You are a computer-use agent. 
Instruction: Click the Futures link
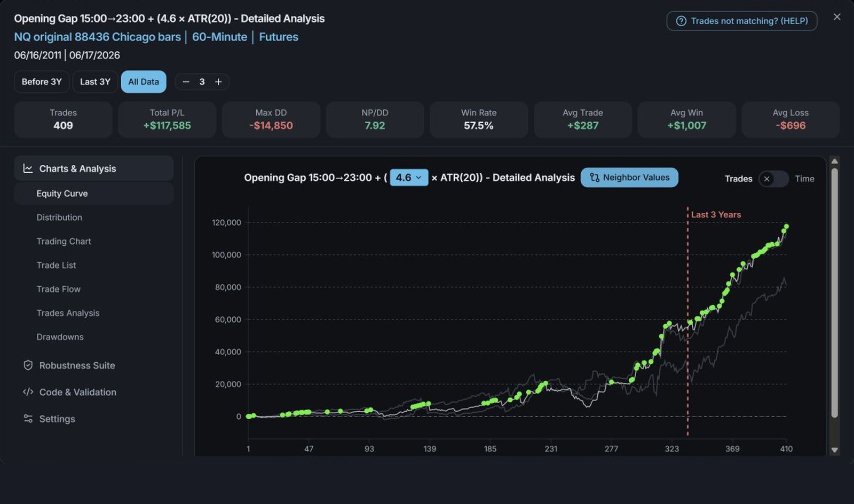tap(279, 37)
